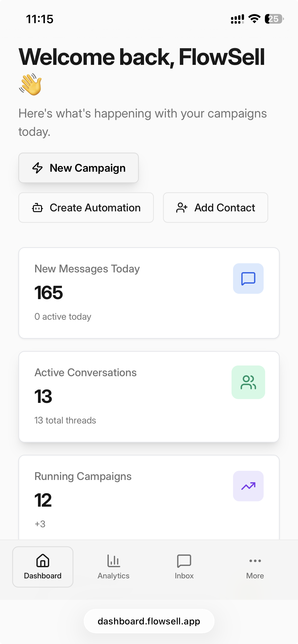Tap the Wi-Fi status icon
Image resolution: width=298 pixels, height=644 pixels.
click(254, 19)
